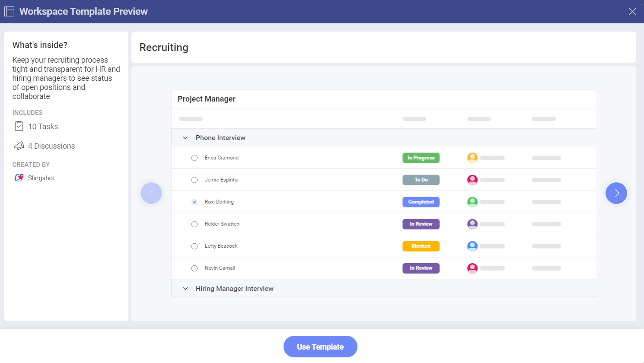
Task: Collapse the Phone Interview section
Action: point(185,138)
